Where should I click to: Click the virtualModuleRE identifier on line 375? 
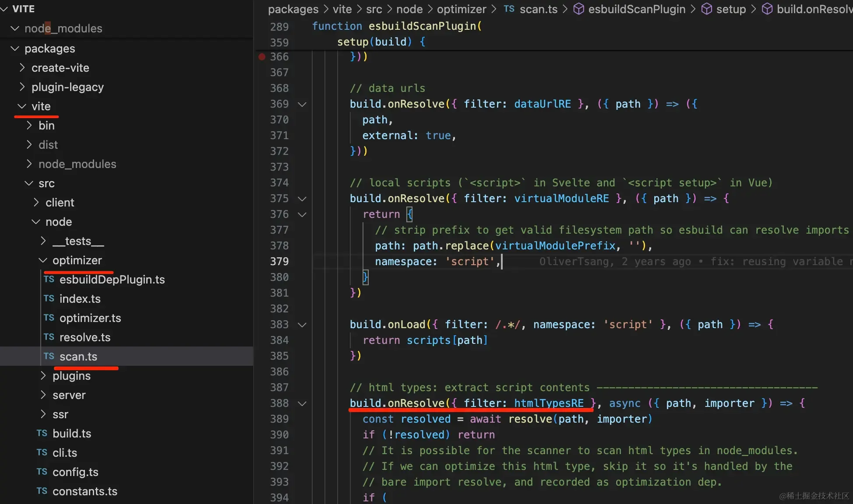click(561, 199)
